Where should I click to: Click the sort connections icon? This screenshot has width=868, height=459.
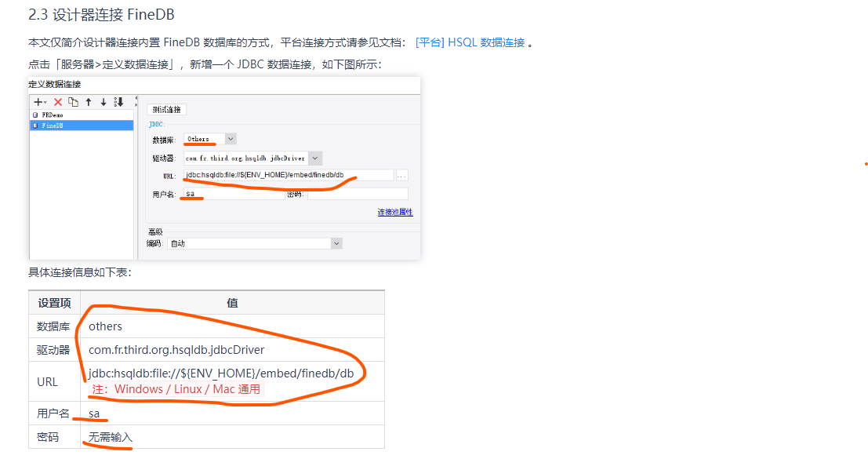118,102
